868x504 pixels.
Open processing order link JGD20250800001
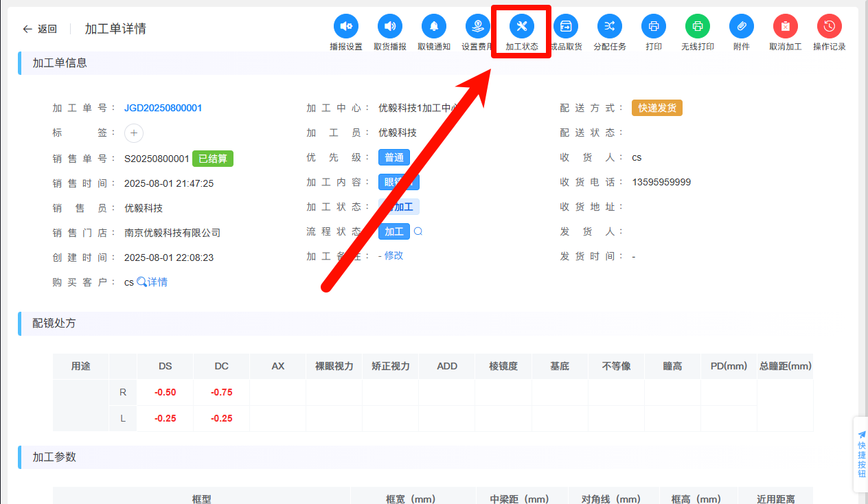tap(163, 108)
